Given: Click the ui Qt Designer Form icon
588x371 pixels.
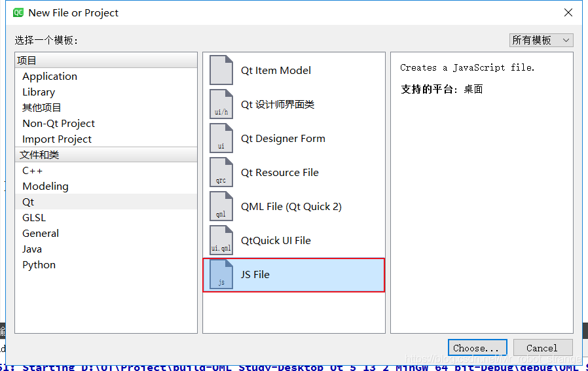Looking at the screenshot, I should coord(221,138).
